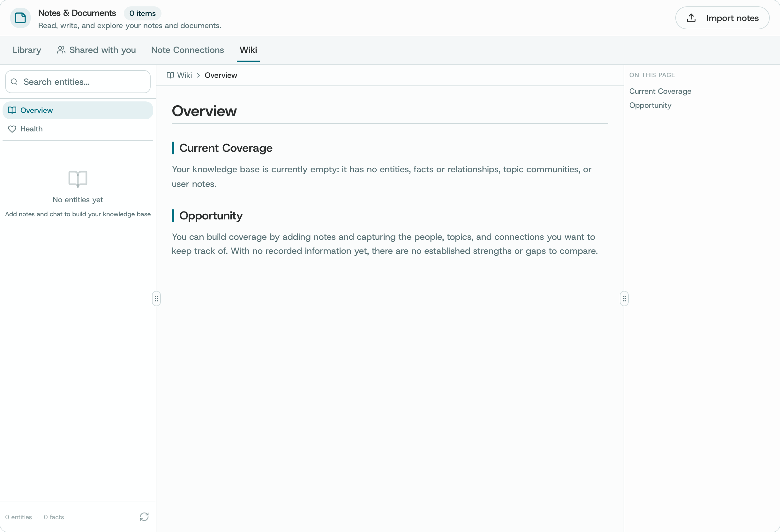Click the 0 entities status text
Screen dimensions: 780x532
19,517
